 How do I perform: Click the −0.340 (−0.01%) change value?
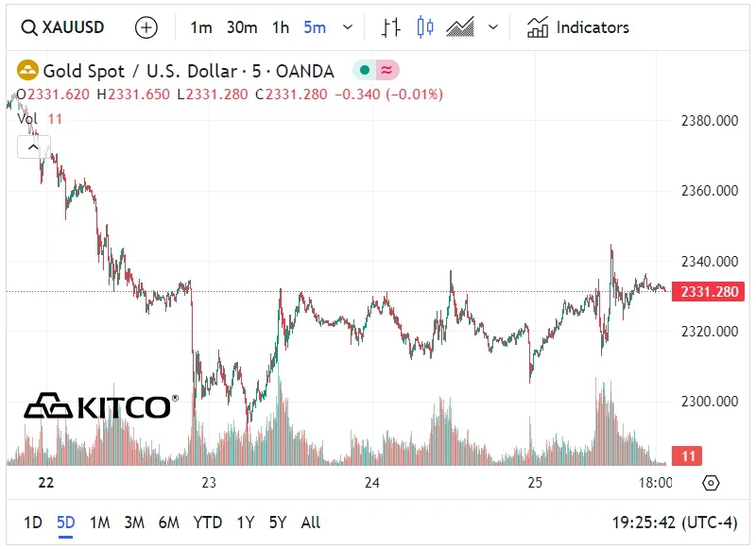[388, 94]
